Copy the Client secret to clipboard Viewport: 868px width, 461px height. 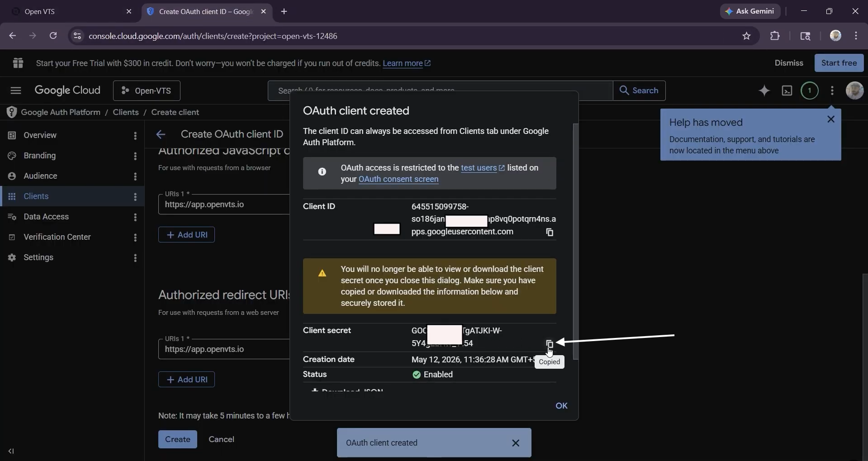[550, 344]
